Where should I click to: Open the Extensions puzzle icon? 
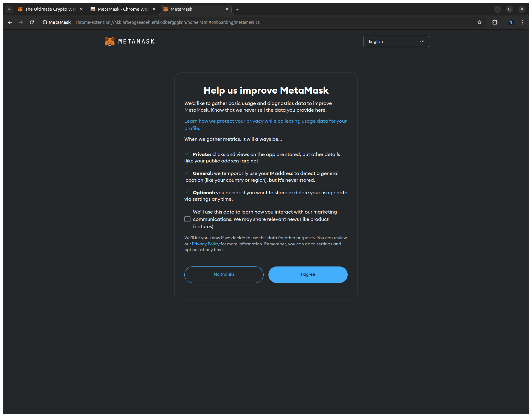click(495, 22)
